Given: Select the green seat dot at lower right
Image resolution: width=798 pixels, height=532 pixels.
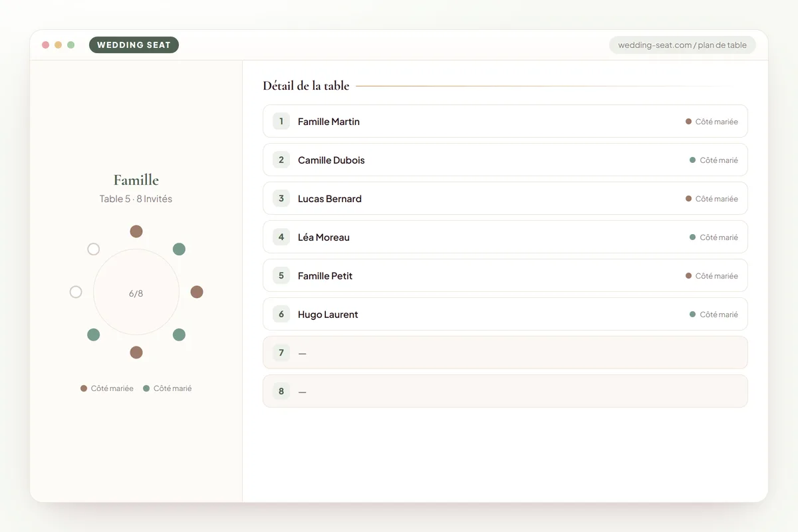Looking at the screenshot, I should tap(179, 334).
